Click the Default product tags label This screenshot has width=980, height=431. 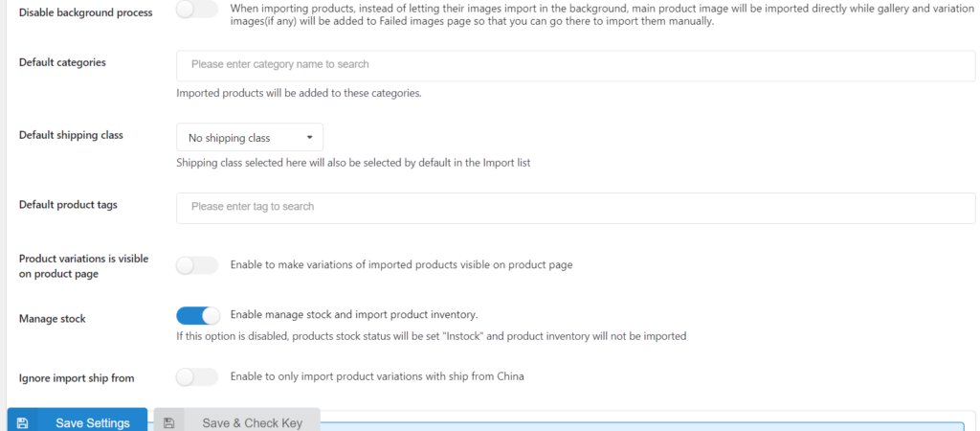click(x=68, y=205)
